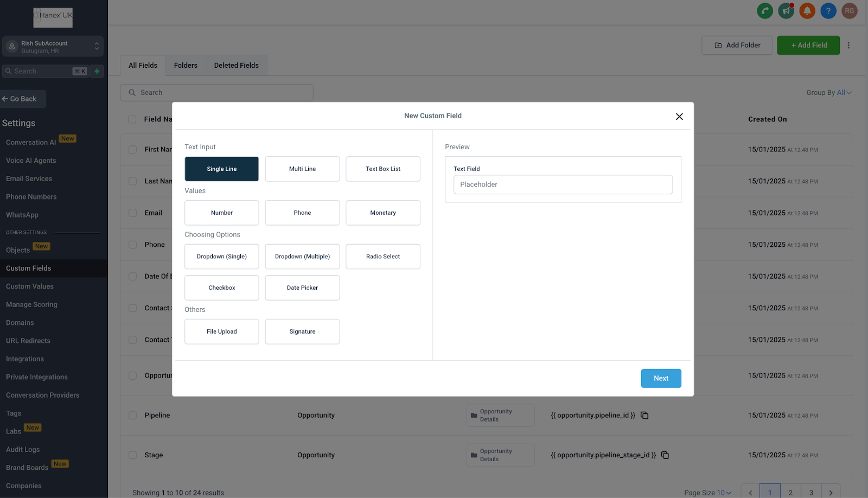Select the Date Picker field type
This screenshot has height=498, width=868.
click(302, 288)
